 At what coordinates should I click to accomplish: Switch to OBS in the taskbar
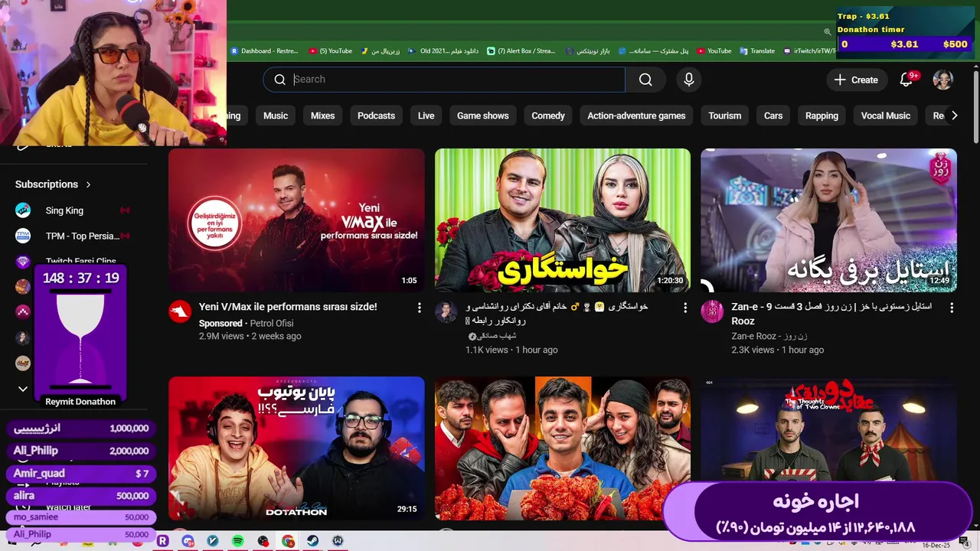pyautogui.click(x=263, y=541)
